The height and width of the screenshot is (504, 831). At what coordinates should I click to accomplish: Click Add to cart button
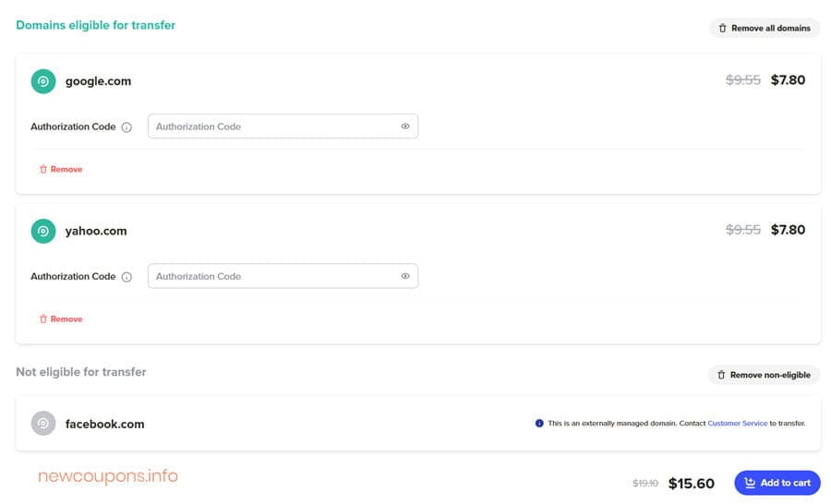pos(777,483)
